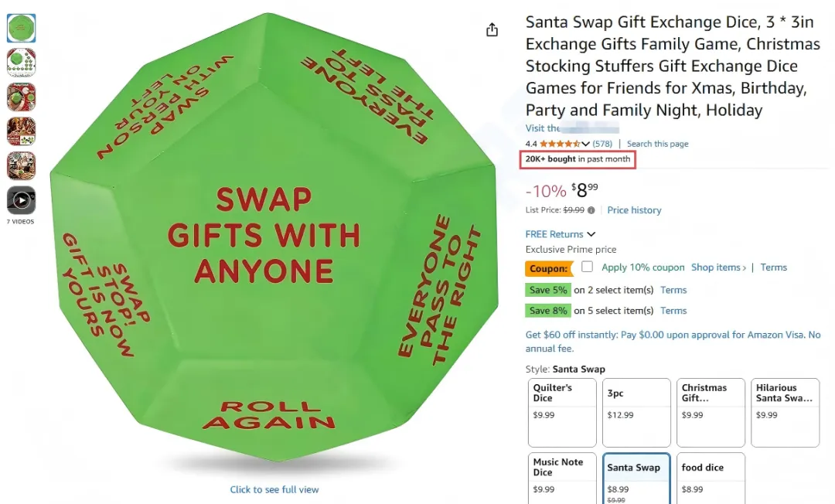Select the second product image thumbnail
Screen dimensions: 835x504
point(21,63)
